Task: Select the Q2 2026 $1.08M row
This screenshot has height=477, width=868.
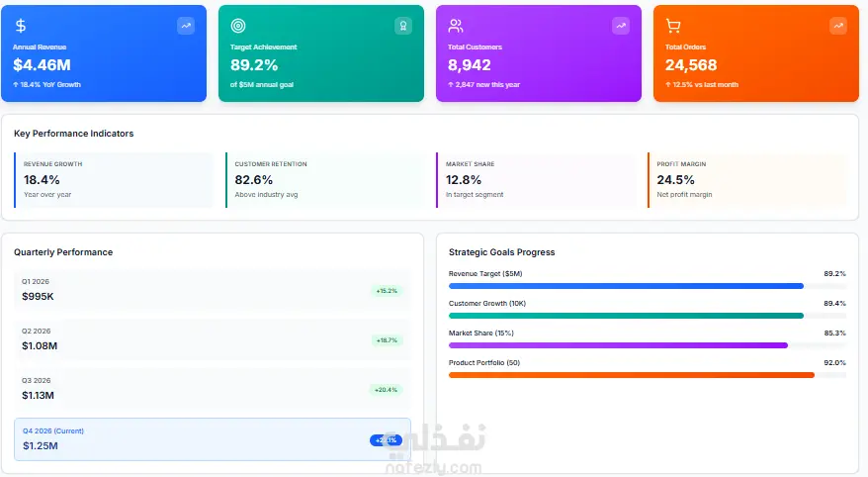Action: [213, 339]
